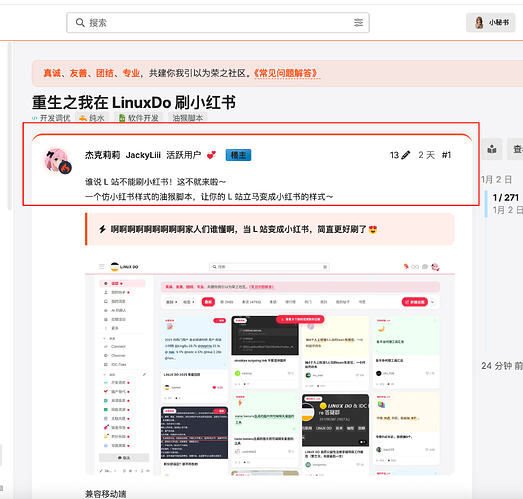The height and width of the screenshot is (499, 523).
Task: Open the embedded LinuxDo screenshot image
Action: pos(270,367)
